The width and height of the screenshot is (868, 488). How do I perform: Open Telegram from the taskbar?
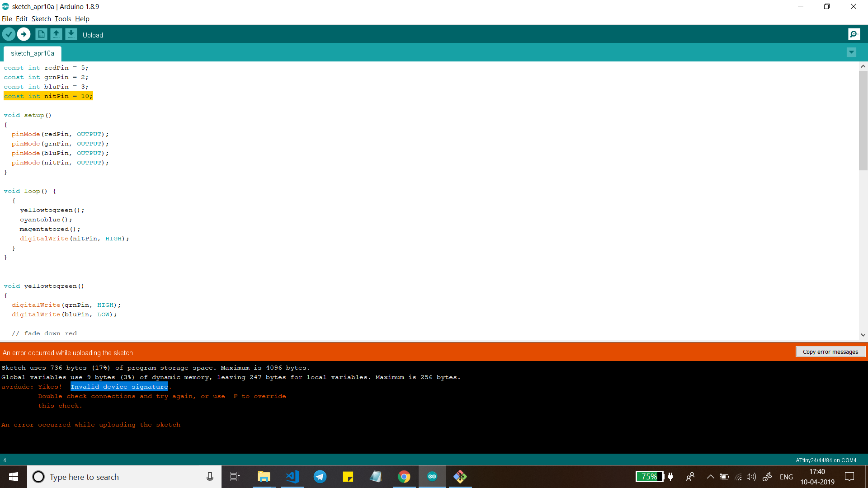tap(320, 477)
